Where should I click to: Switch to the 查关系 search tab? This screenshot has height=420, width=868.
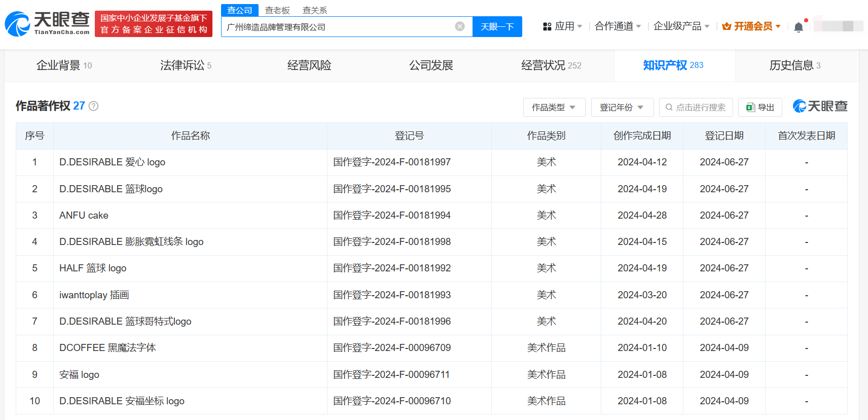(x=315, y=10)
